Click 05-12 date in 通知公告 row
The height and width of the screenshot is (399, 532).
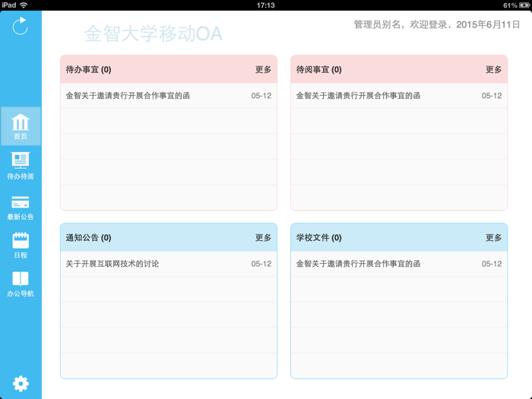point(261,264)
